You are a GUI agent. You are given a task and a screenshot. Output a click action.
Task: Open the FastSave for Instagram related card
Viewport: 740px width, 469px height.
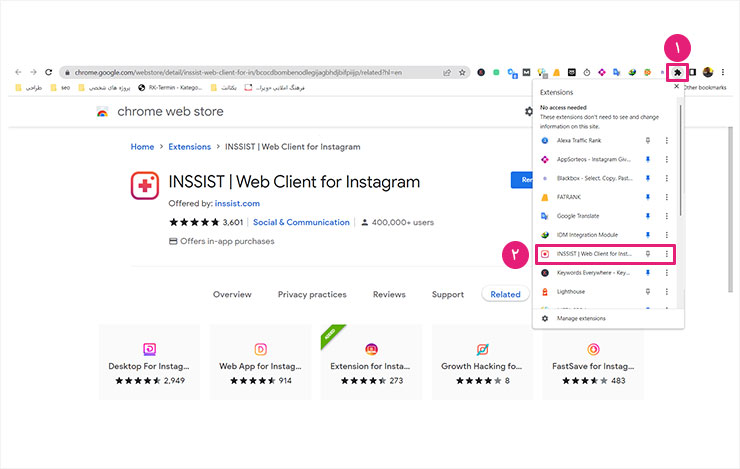[x=593, y=362]
